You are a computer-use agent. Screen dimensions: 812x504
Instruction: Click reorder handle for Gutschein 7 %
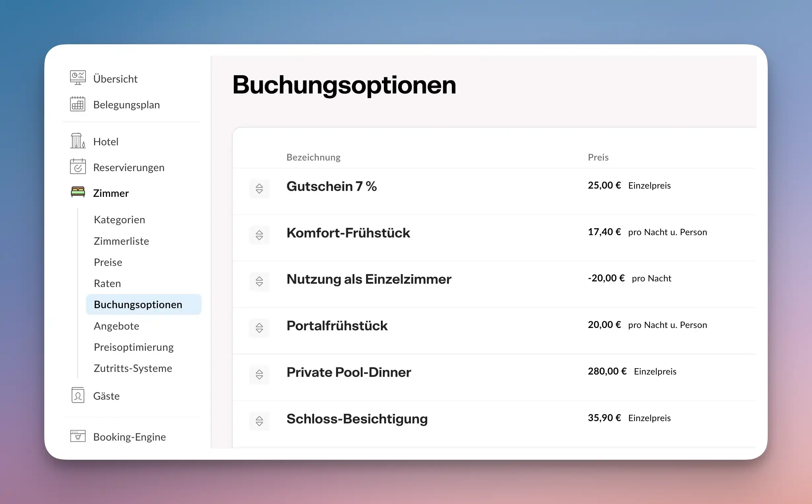point(259,188)
